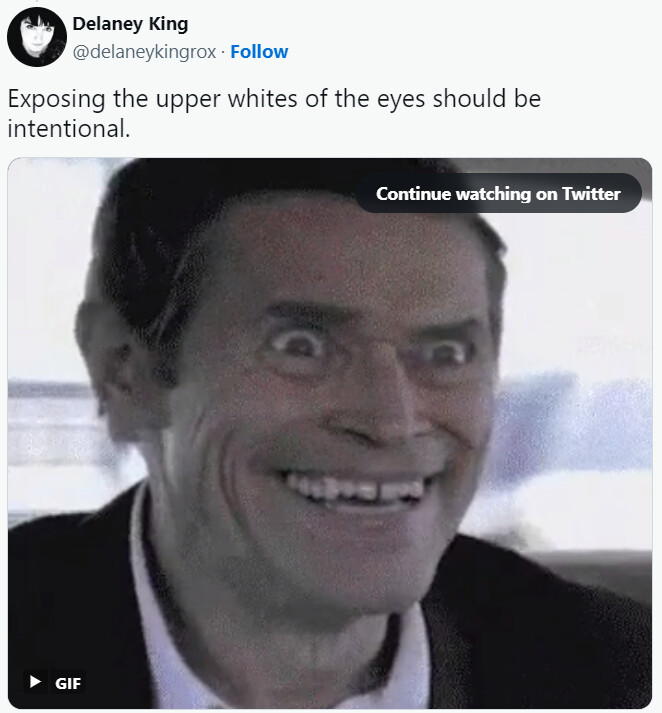Viewport: 662px width, 713px height.
Task: Play the GIF with the triangle icon
Action: point(36,682)
